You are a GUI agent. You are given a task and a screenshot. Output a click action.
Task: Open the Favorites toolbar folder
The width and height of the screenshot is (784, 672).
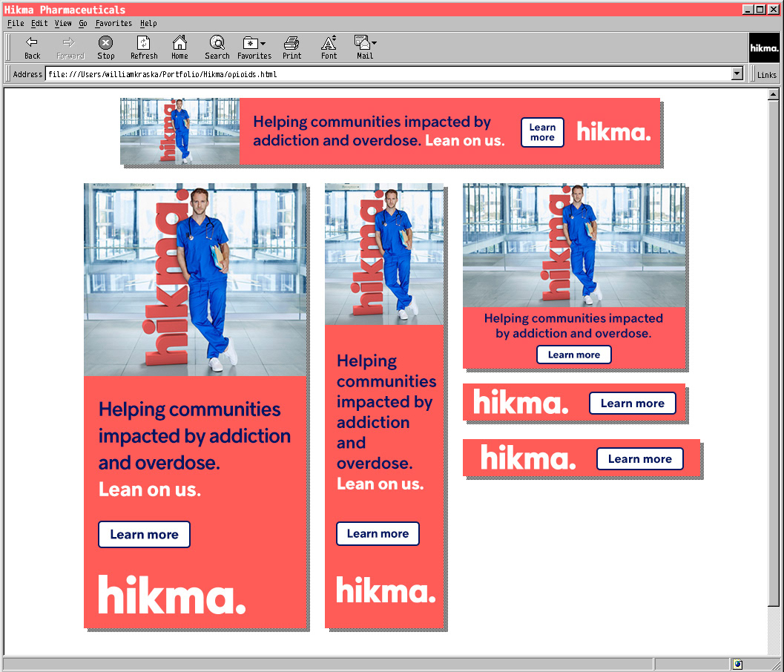(x=254, y=47)
